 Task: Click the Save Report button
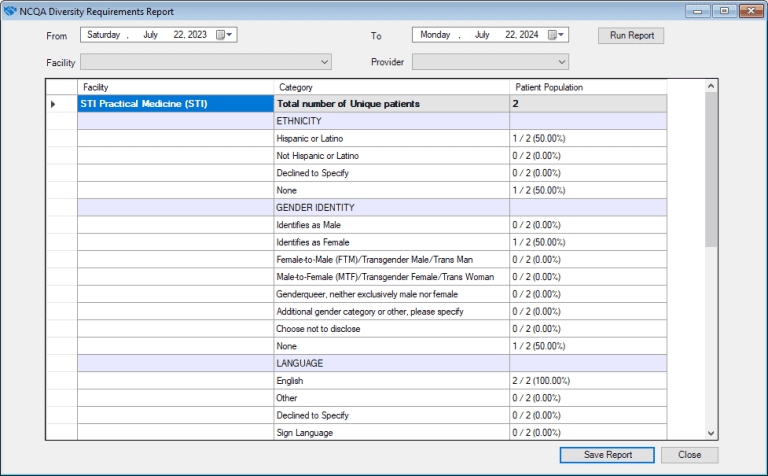tap(608, 455)
